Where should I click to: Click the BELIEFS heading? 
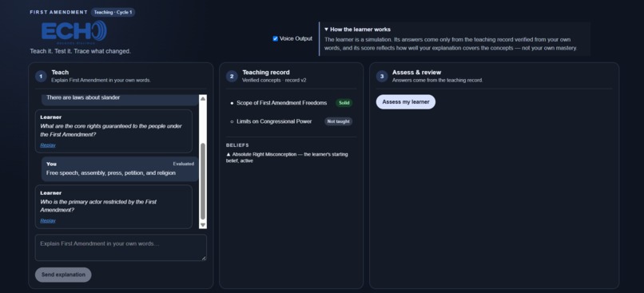[x=237, y=145]
